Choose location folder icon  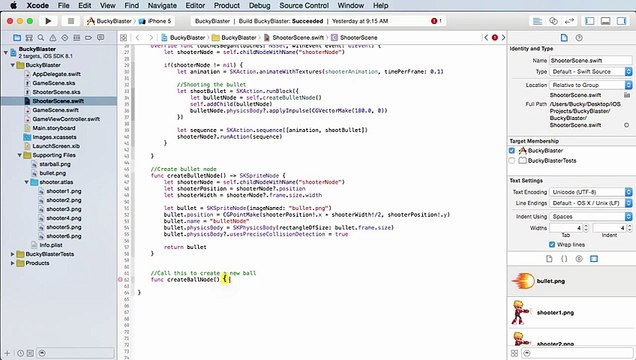pyautogui.click(x=627, y=95)
